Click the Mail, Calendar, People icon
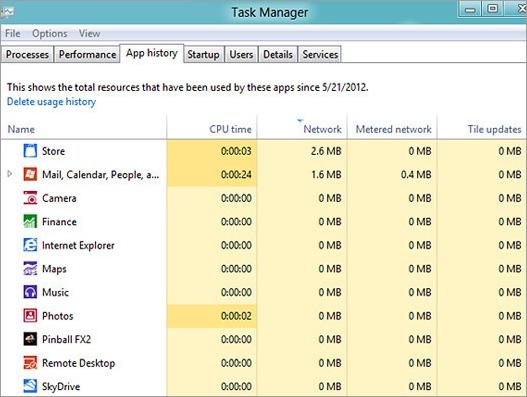The image size is (527, 397). (30, 174)
